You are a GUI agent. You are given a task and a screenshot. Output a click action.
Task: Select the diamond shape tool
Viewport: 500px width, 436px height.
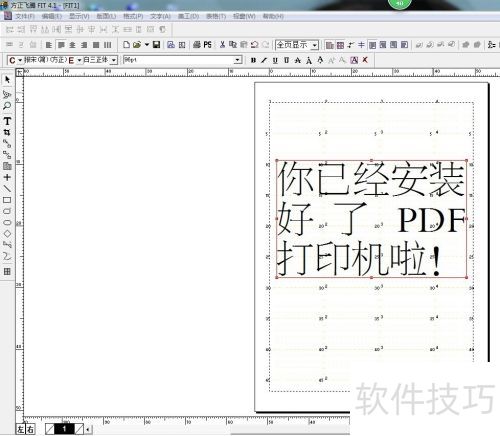pyautogui.click(x=7, y=233)
